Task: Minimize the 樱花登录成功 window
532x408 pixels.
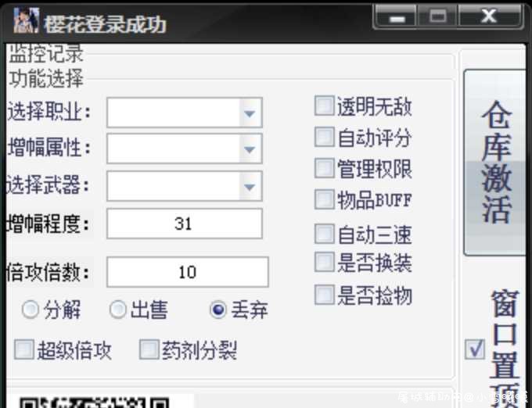Action: (397, 16)
